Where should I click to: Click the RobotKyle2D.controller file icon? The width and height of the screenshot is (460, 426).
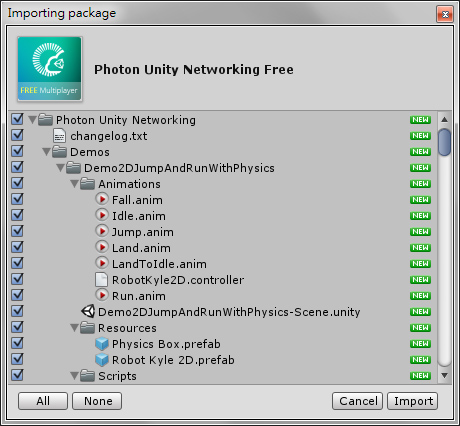101,280
